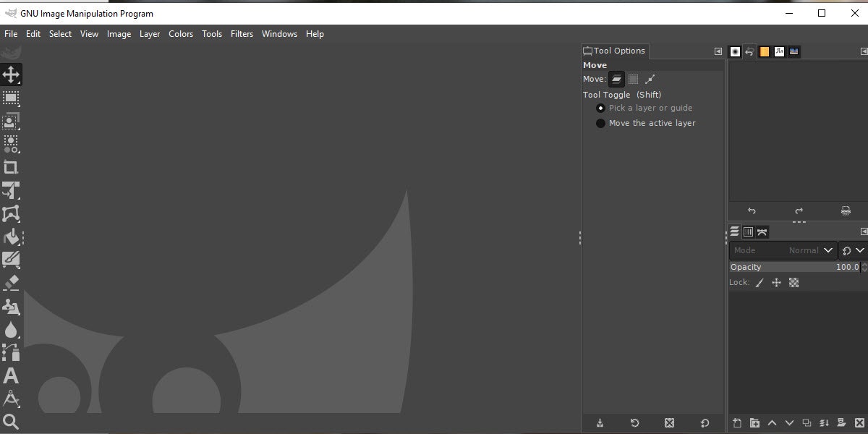Create a new layer group

[x=754, y=423]
